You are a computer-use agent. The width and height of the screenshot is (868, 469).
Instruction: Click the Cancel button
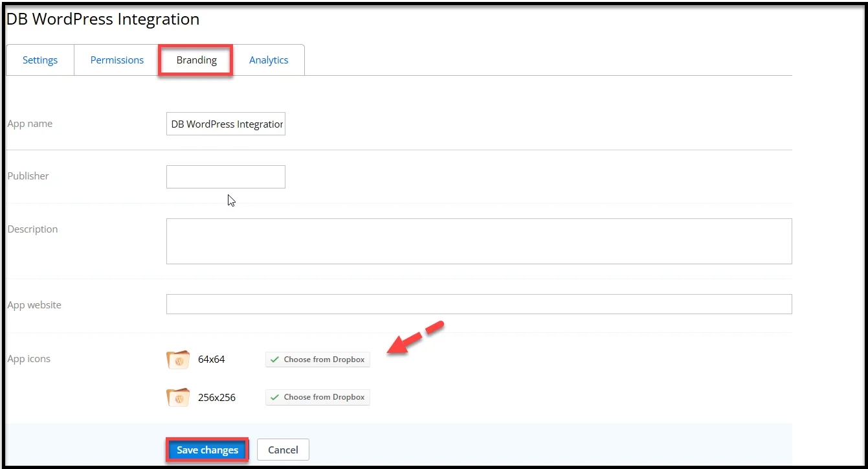(283, 450)
